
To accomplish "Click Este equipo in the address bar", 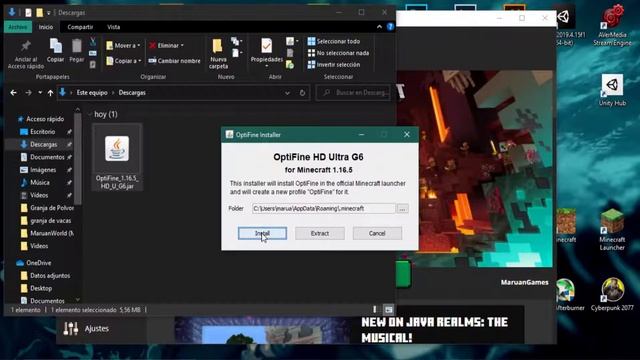I will (x=92, y=93).
